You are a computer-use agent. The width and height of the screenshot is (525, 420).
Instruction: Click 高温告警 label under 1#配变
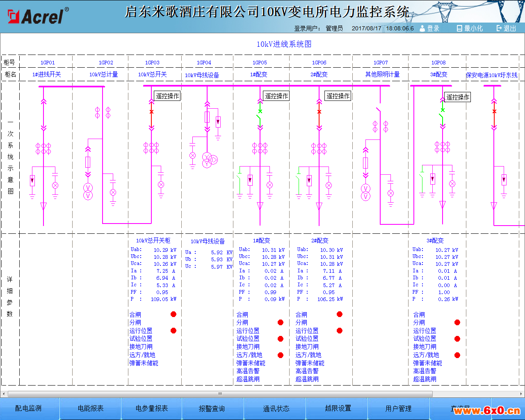click(x=248, y=371)
